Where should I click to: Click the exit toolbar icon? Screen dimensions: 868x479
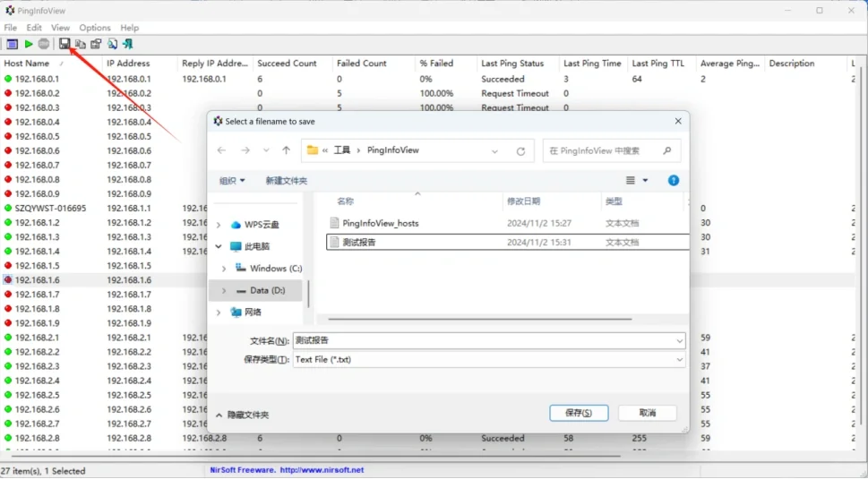(128, 44)
